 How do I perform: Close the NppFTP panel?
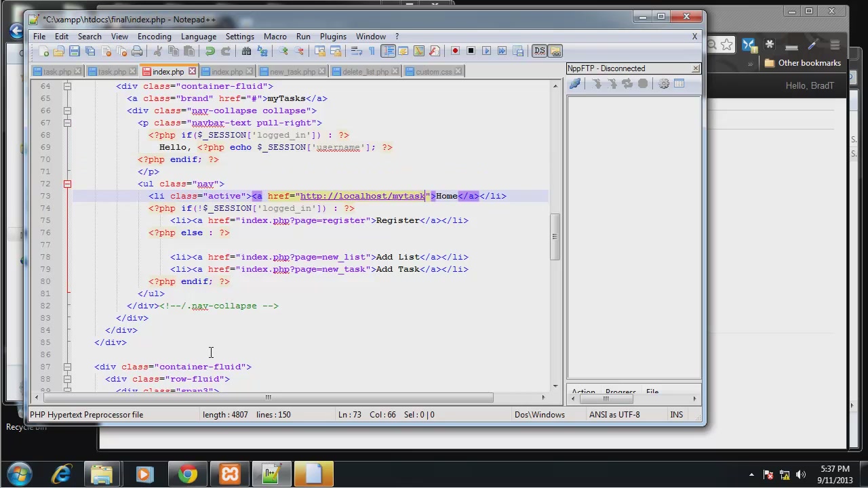pyautogui.click(x=696, y=68)
